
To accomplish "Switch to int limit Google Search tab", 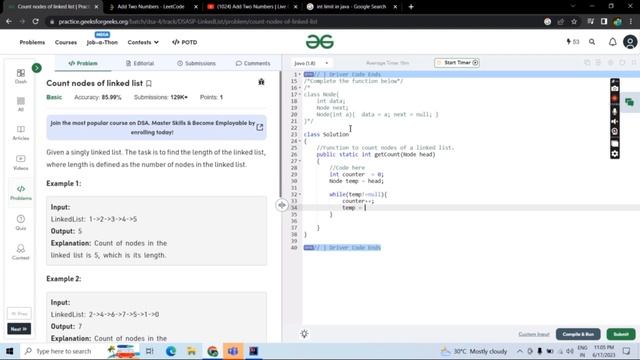I will pos(351,7).
